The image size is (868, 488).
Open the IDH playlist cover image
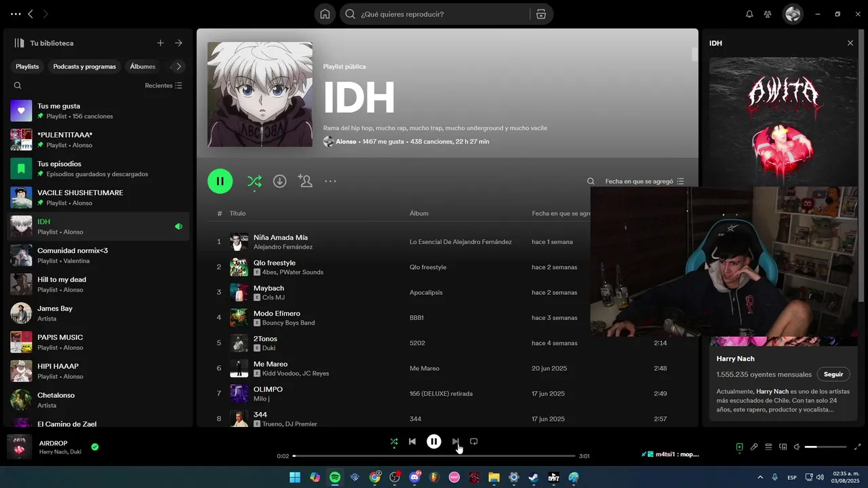pos(260,94)
